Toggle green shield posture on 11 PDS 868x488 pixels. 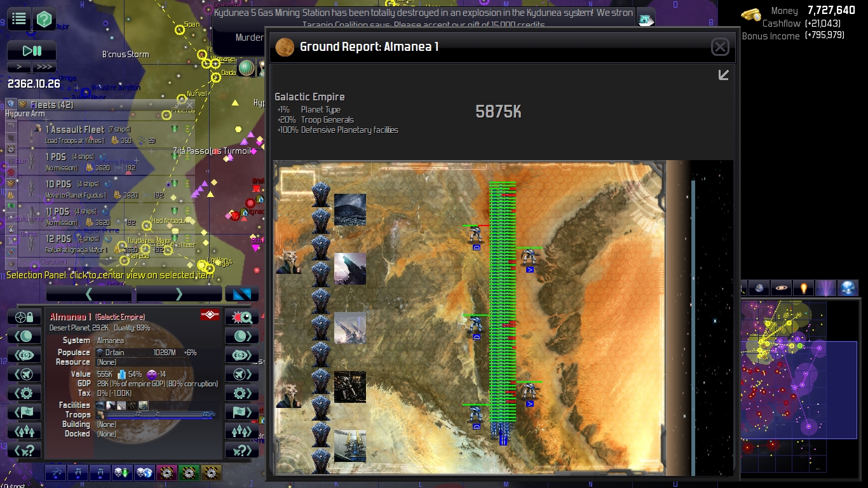pos(175,211)
